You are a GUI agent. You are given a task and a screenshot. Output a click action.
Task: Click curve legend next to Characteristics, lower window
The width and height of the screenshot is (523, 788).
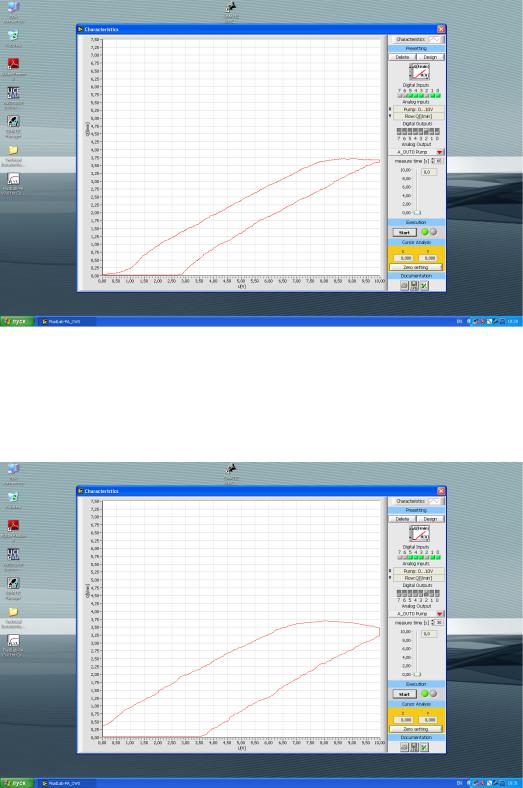(x=435, y=501)
